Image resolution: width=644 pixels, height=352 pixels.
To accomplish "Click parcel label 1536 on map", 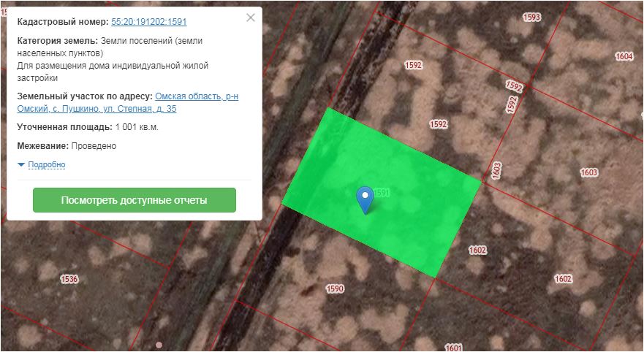I will pos(69,280).
